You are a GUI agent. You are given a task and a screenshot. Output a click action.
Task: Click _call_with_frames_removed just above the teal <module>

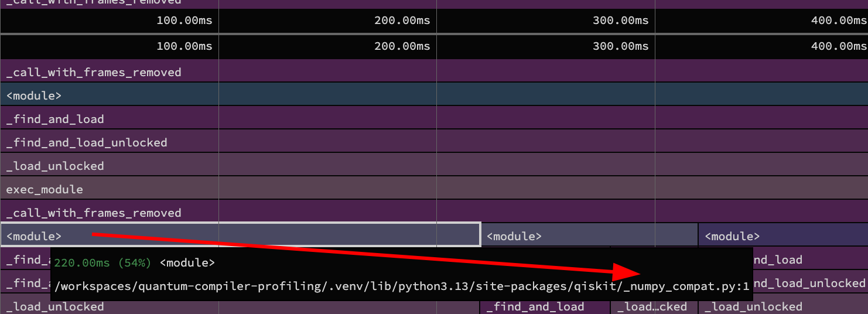[x=433, y=72]
